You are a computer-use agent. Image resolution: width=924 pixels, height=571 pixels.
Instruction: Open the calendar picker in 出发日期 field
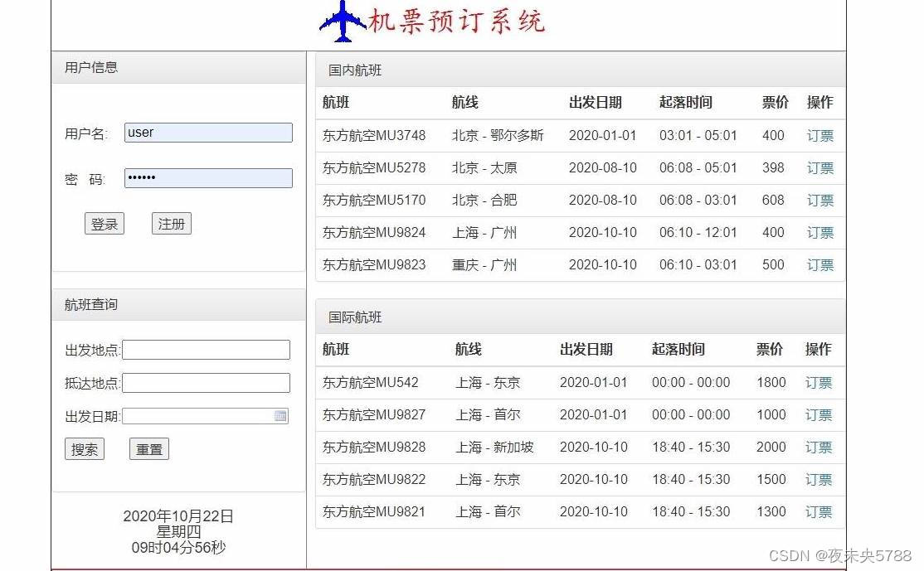(x=280, y=416)
